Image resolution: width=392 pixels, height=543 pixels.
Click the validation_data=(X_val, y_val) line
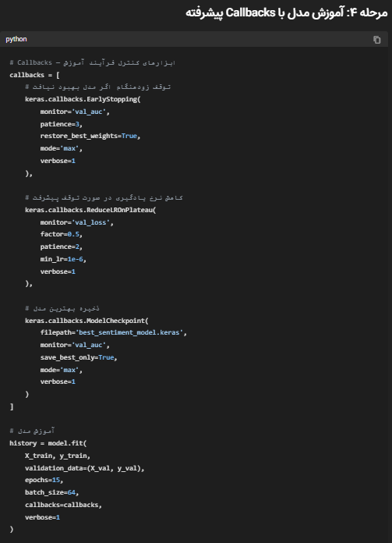pos(84,468)
